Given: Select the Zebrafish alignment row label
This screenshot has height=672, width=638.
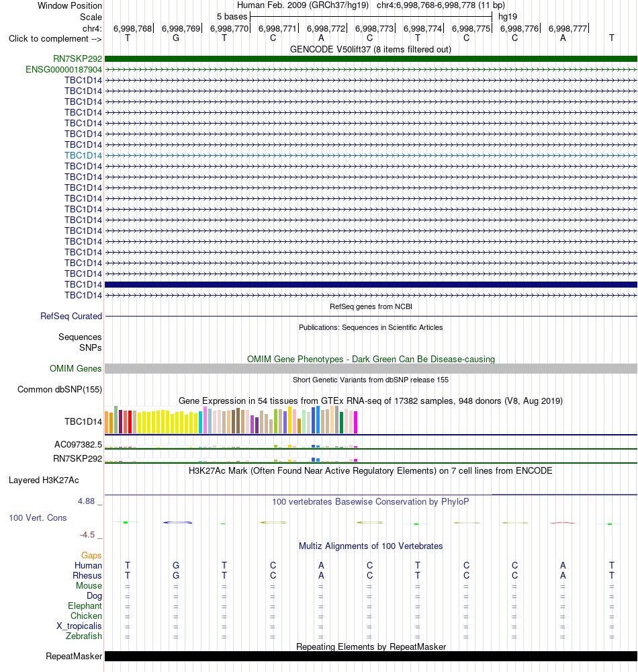Looking at the screenshot, I should tap(84, 636).
